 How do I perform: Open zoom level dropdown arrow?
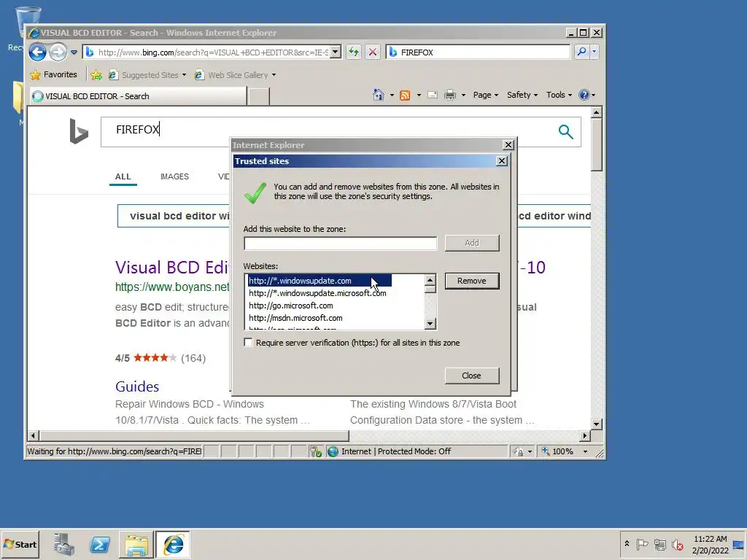586,451
